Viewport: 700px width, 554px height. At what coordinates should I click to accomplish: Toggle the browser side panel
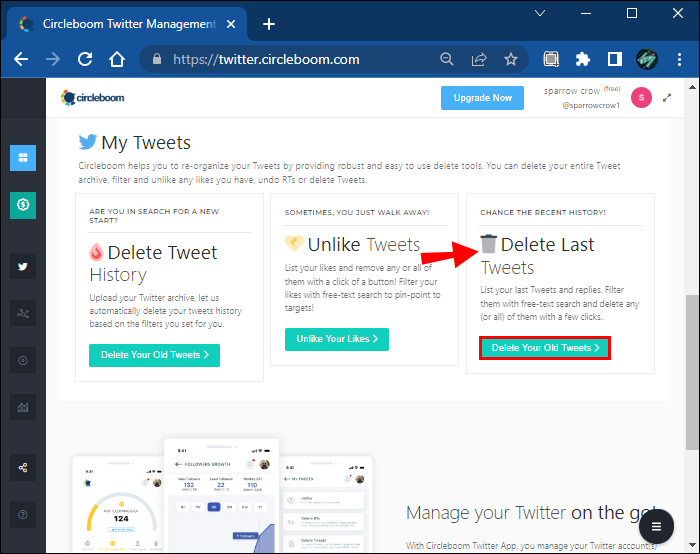[615, 59]
